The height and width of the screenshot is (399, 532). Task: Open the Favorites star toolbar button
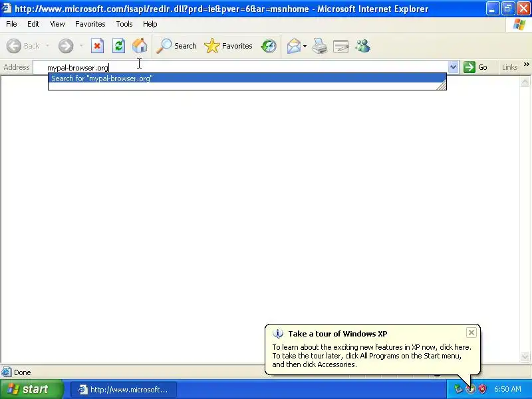(x=228, y=46)
